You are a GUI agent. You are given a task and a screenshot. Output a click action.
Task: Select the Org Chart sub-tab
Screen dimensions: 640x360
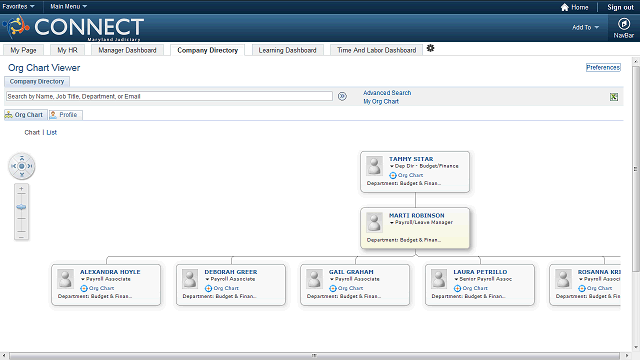pyautogui.click(x=26, y=115)
